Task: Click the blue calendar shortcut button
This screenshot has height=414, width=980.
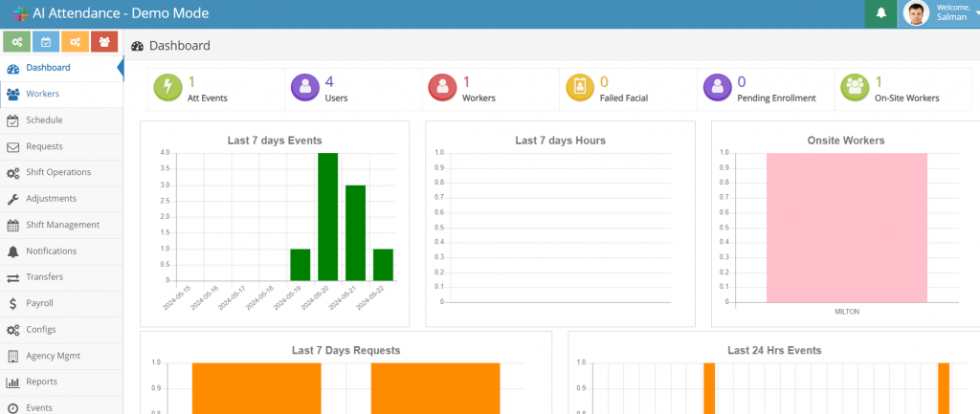Action: [46, 42]
